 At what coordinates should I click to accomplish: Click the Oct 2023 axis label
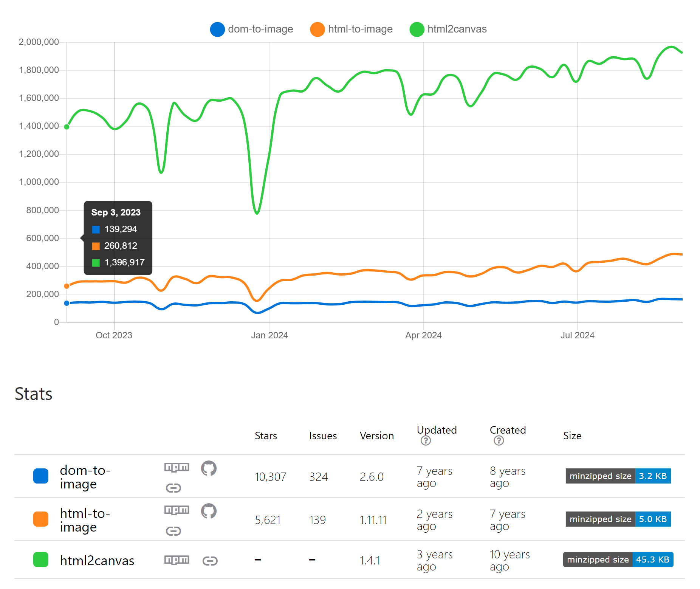pos(114,335)
